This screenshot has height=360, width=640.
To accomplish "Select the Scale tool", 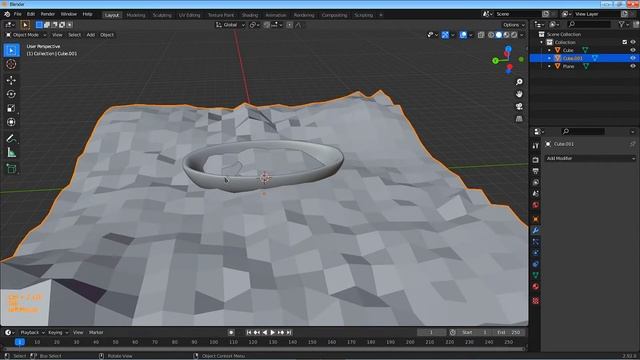I will pyautogui.click(x=11, y=108).
